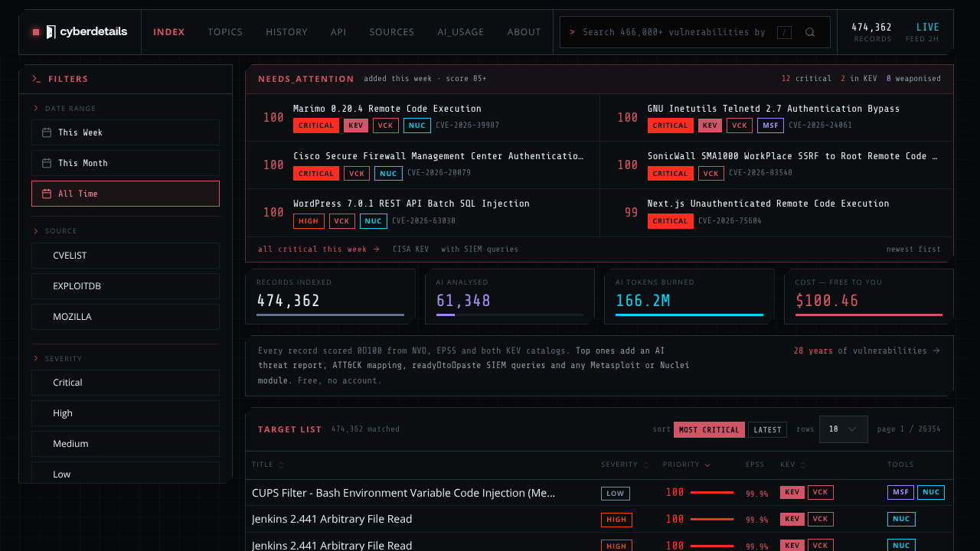This screenshot has width=980, height=551.
Task: Click the arrow after all critical this week
Action: click(376, 249)
